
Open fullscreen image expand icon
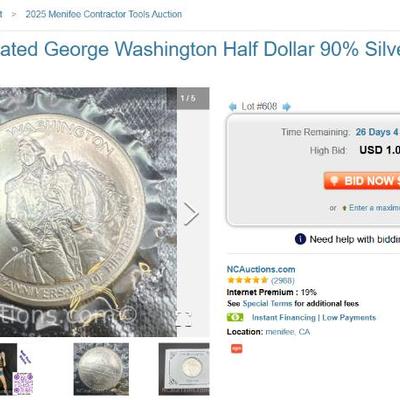coord(184,319)
